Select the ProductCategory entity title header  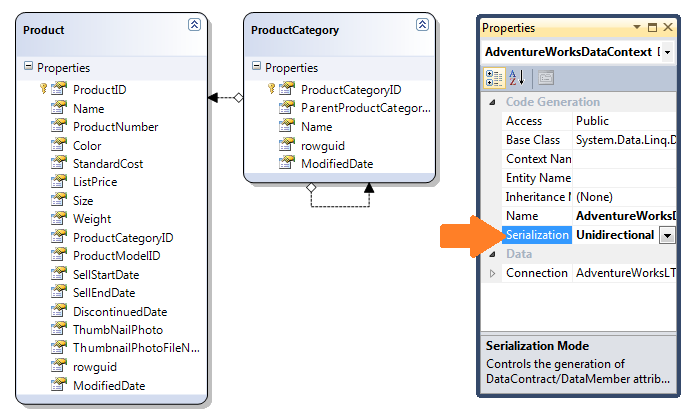[295, 30]
